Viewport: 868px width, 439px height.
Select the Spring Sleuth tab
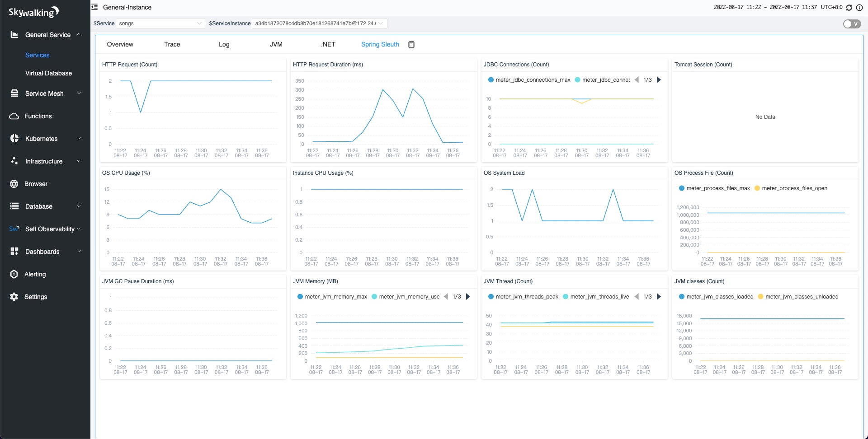380,44
